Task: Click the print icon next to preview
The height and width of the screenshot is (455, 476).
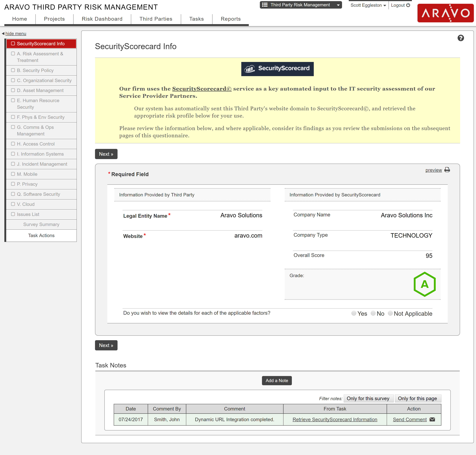Action: (447, 170)
